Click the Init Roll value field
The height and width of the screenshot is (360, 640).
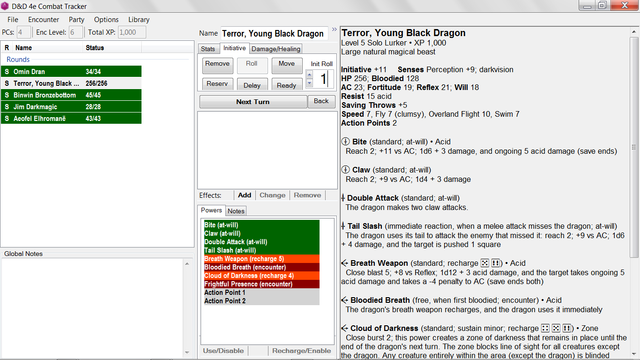point(323,79)
